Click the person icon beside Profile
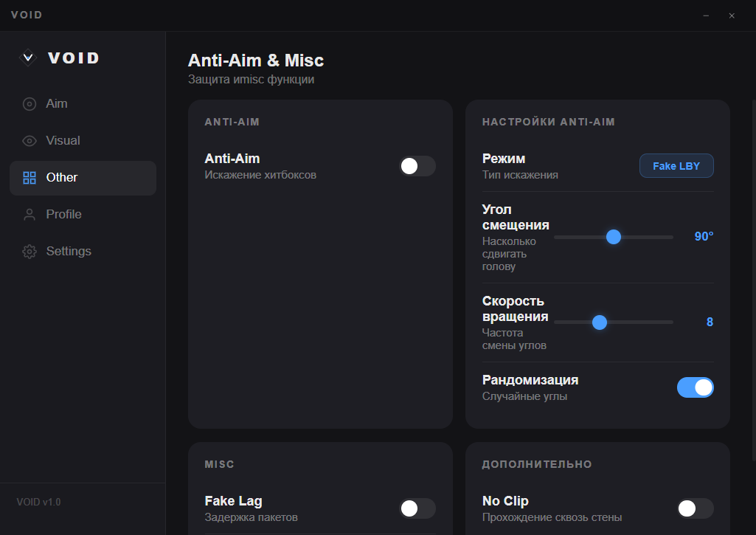The height and width of the screenshot is (535, 756). 30,215
